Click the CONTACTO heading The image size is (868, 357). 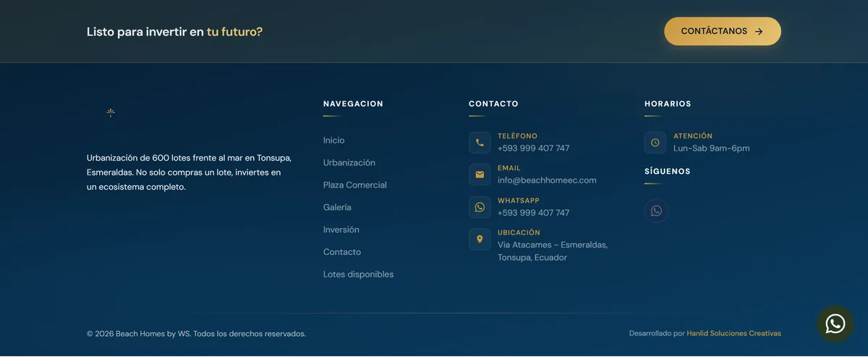pyautogui.click(x=493, y=104)
